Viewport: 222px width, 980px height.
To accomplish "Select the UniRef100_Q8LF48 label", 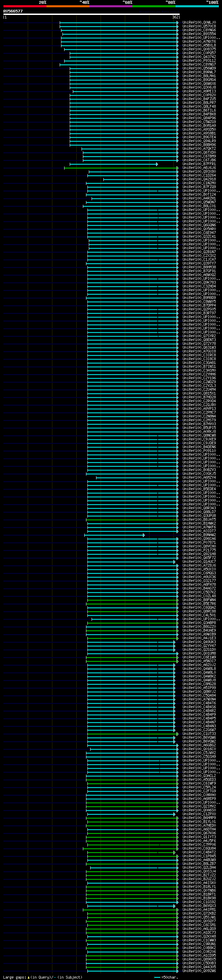I will pyautogui.click(x=199, y=107).
